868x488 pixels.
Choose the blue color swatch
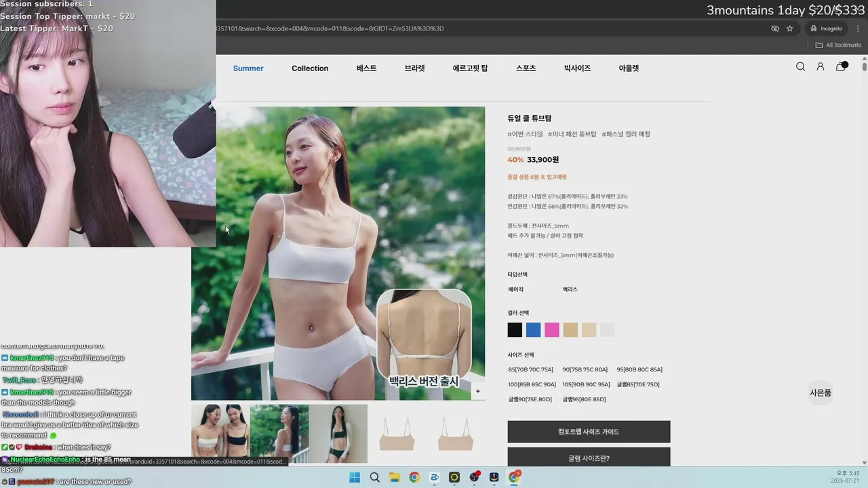coord(534,330)
